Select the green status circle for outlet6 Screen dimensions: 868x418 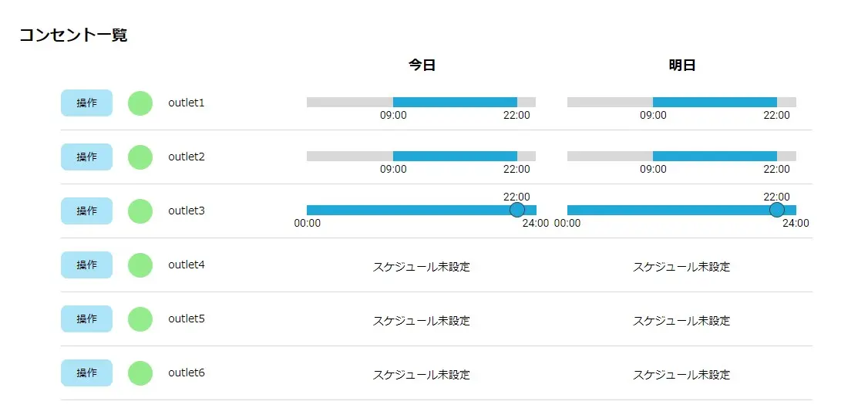pyautogui.click(x=140, y=373)
